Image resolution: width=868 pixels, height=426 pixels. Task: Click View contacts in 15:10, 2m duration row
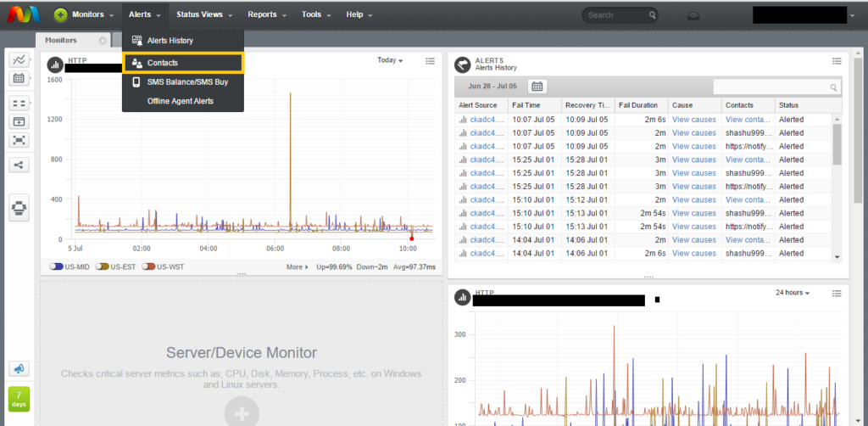748,200
